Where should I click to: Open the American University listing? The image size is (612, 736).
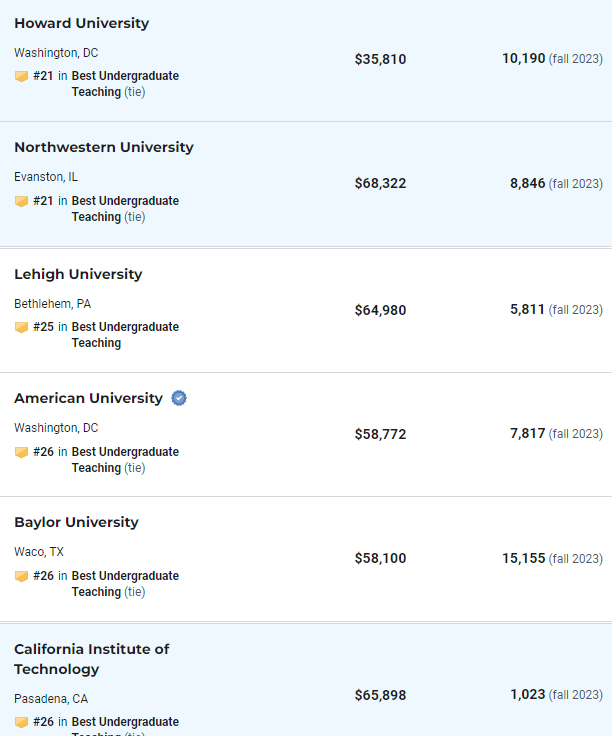click(88, 398)
